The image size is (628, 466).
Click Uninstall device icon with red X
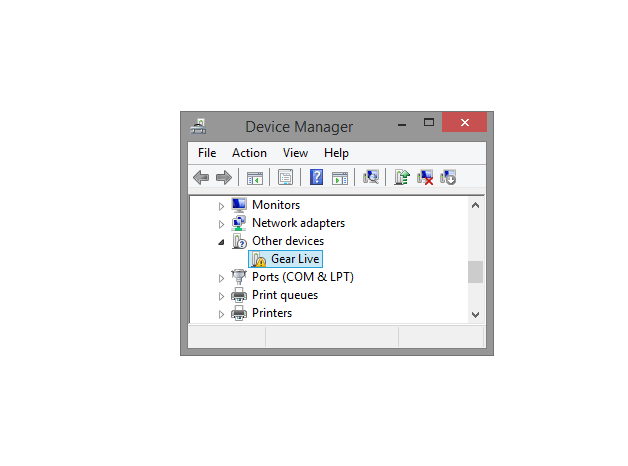425,177
